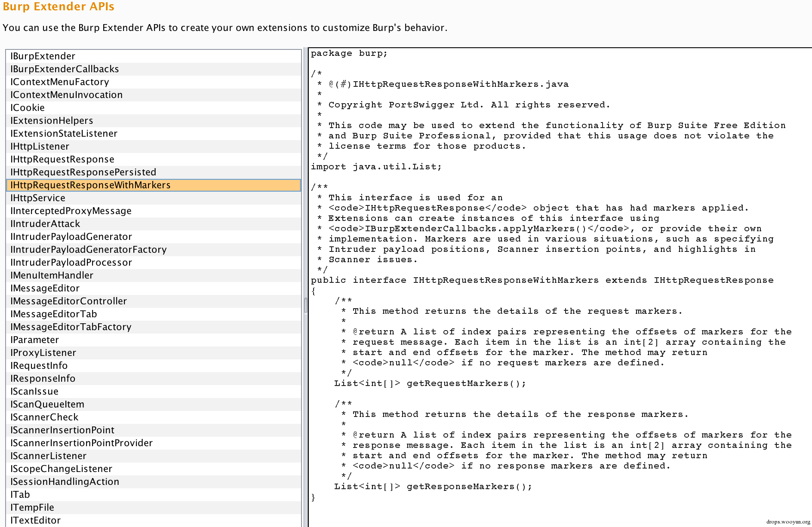Select IScannerInsertionPoint entry

(154, 430)
